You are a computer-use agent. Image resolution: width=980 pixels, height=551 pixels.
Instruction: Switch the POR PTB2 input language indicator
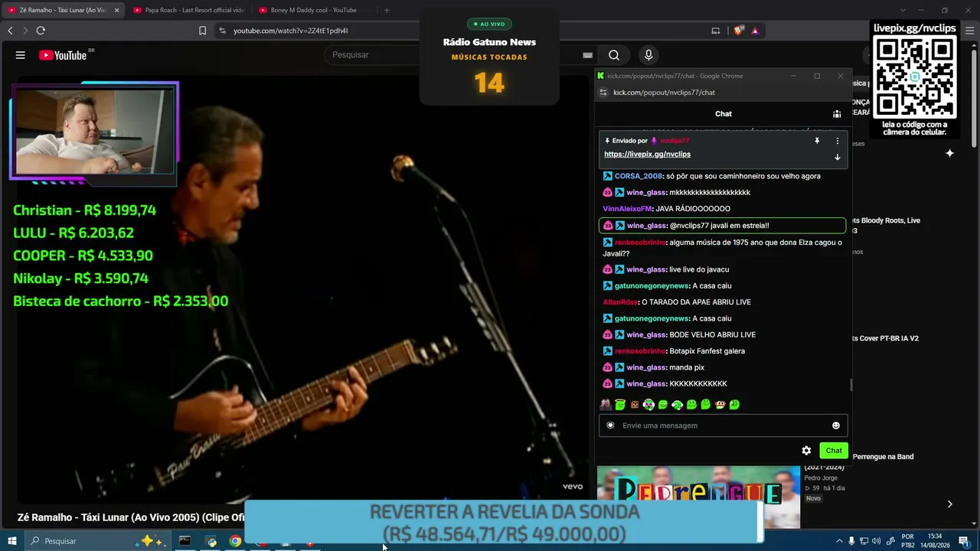908,541
